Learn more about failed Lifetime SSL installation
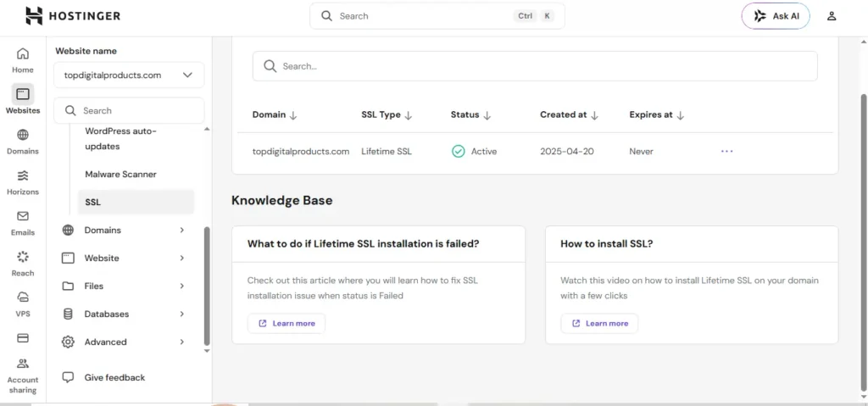 click(x=287, y=324)
